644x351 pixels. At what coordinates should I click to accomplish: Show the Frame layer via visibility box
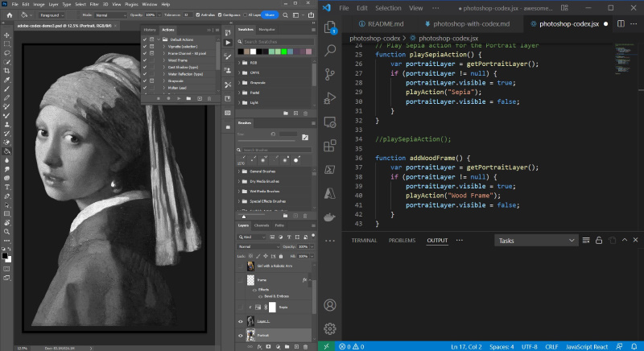[x=240, y=280]
